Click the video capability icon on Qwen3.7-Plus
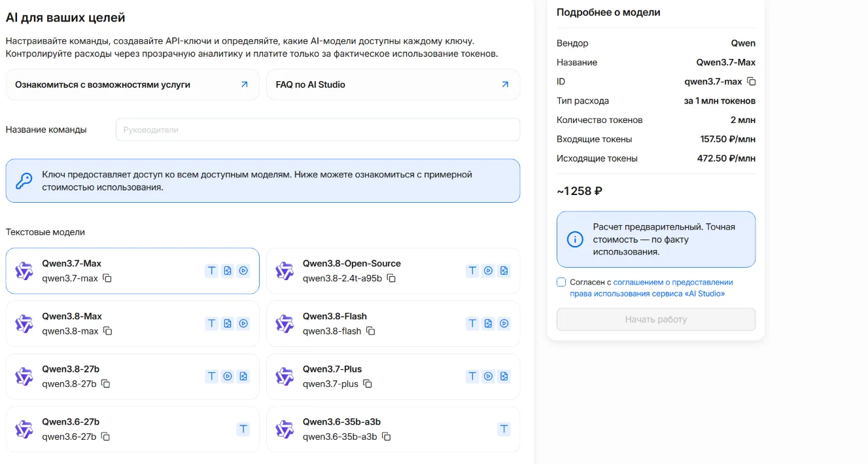868x464 pixels. (x=488, y=376)
